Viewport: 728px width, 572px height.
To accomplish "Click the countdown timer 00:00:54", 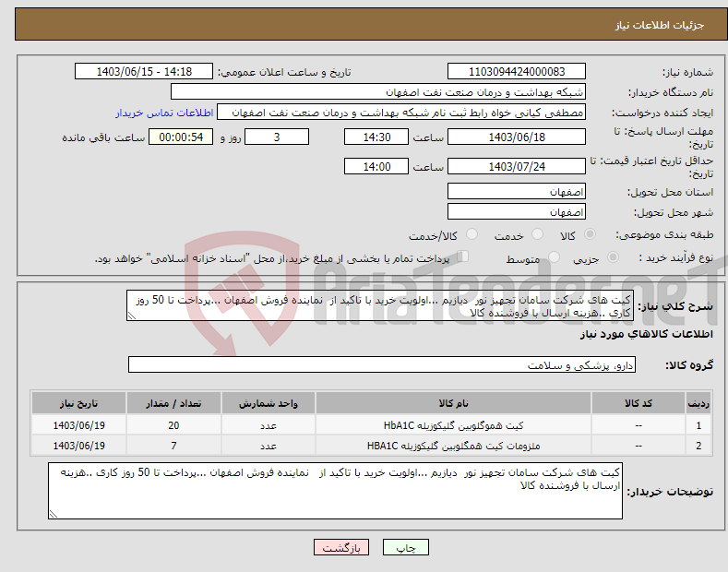I will (181, 137).
